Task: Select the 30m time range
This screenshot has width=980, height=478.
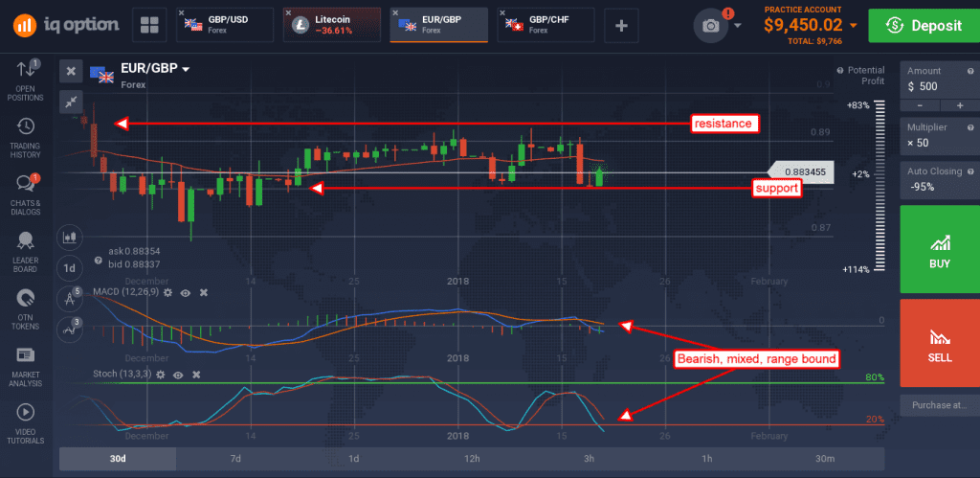Action: (825, 459)
